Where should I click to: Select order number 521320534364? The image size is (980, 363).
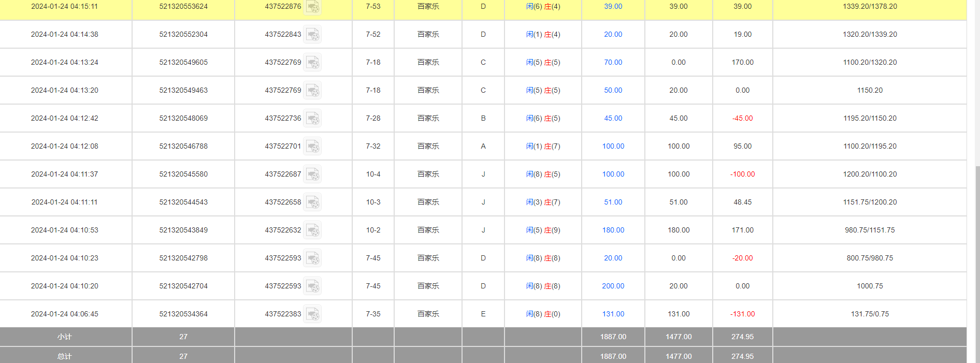pos(183,314)
